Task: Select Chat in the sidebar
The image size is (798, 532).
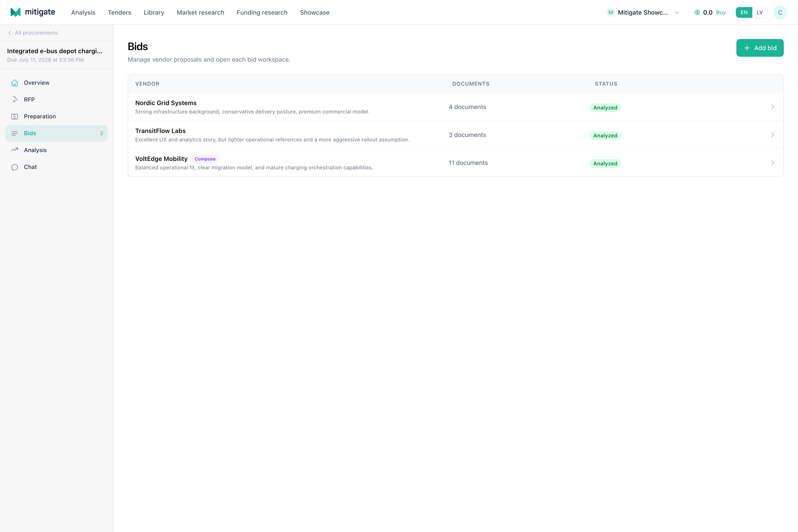Action: pyautogui.click(x=56, y=167)
